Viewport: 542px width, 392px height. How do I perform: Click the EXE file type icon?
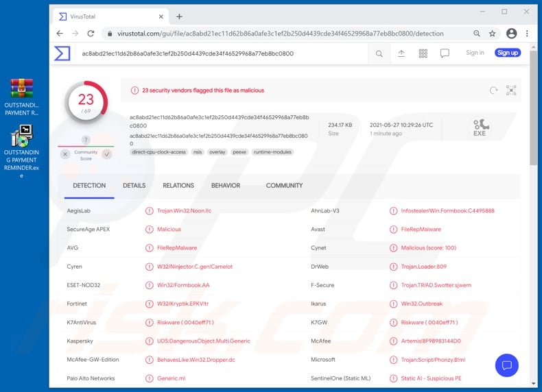(x=480, y=127)
